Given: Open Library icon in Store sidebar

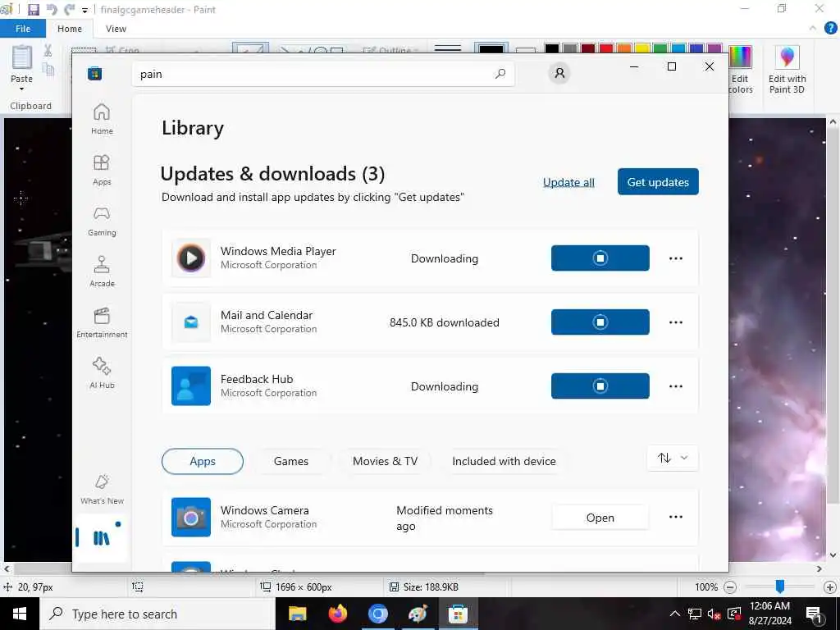Looking at the screenshot, I should (101, 538).
